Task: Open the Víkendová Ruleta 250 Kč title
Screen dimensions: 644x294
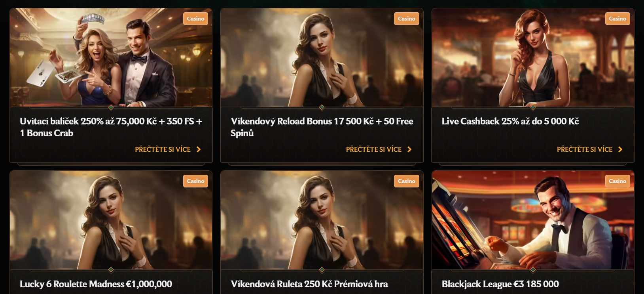Action: pos(309,284)
